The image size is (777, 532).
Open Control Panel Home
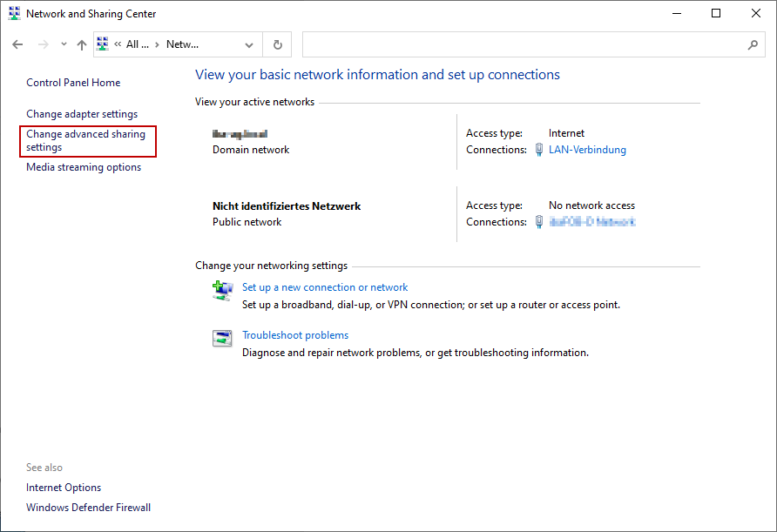pos(73,83)
